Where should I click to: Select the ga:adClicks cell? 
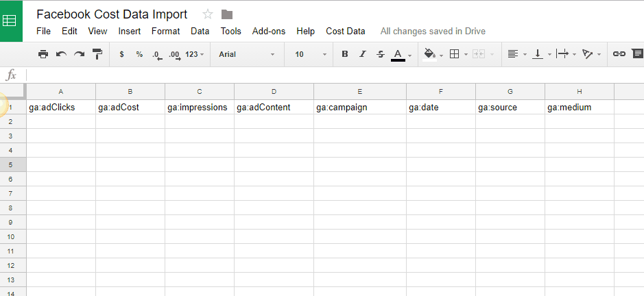coord(61,107)
